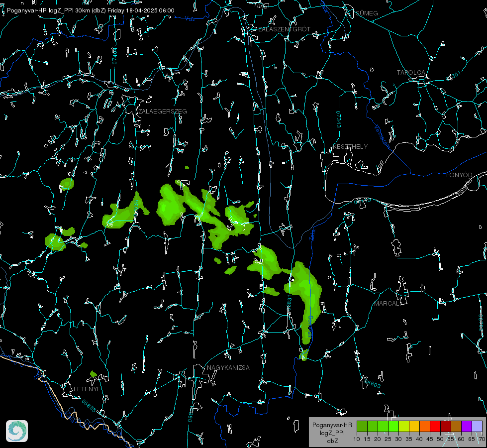Click the brown 55-60 dBZ legend swatch

pos(456,426)
